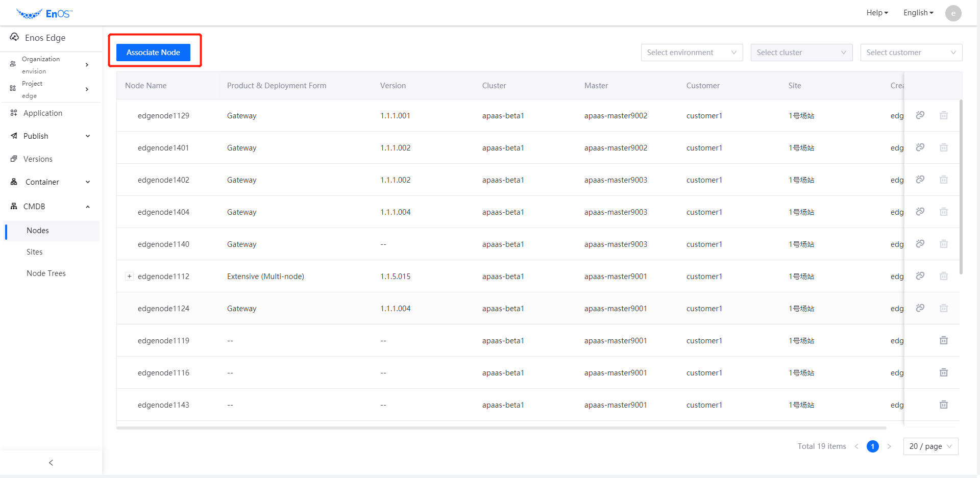The image size is (980, 478).
Task: Click the Enos Edge cloud icon
Action: [x=14, y=37]
